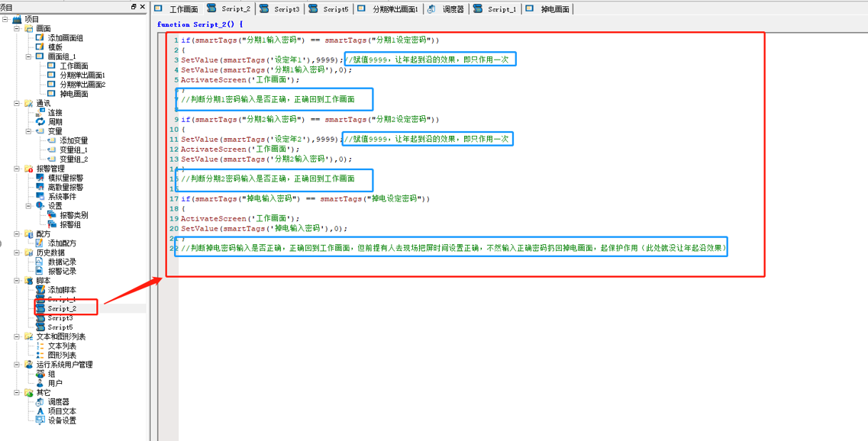Switch to the 调度器 editor tab

[x=446, y=9]
